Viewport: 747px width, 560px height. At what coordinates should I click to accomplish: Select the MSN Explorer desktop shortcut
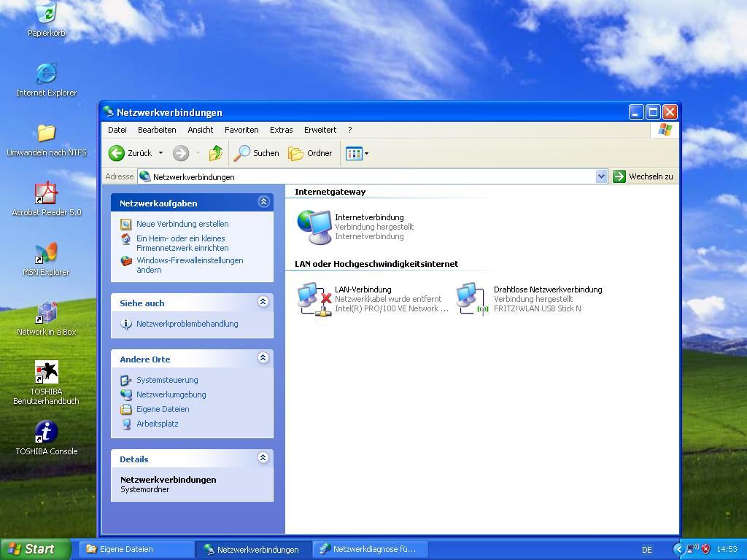tap(46, 259)
